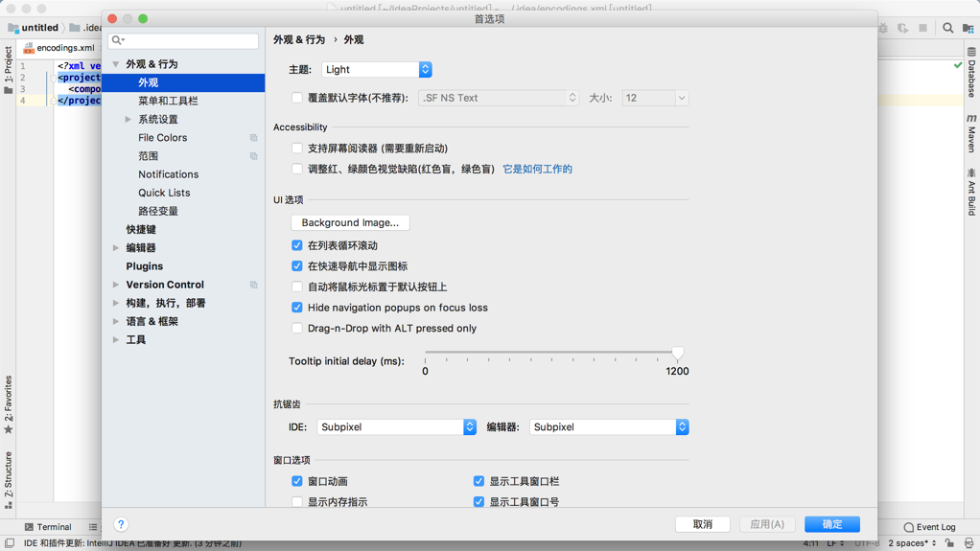This screenshot has width=980, height=551.
Task: Click the help question mark icon
Action: click(121, 524)
